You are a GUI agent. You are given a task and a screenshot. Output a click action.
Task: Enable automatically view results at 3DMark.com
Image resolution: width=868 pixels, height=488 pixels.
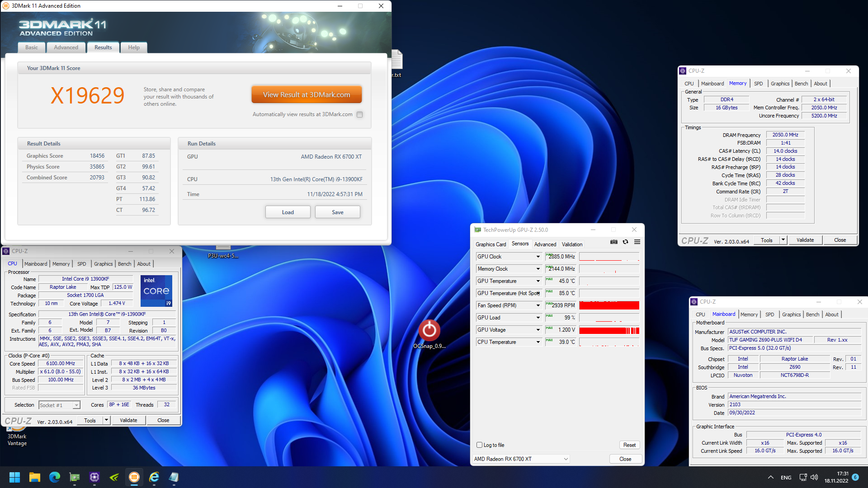click(x=360, y=115)
